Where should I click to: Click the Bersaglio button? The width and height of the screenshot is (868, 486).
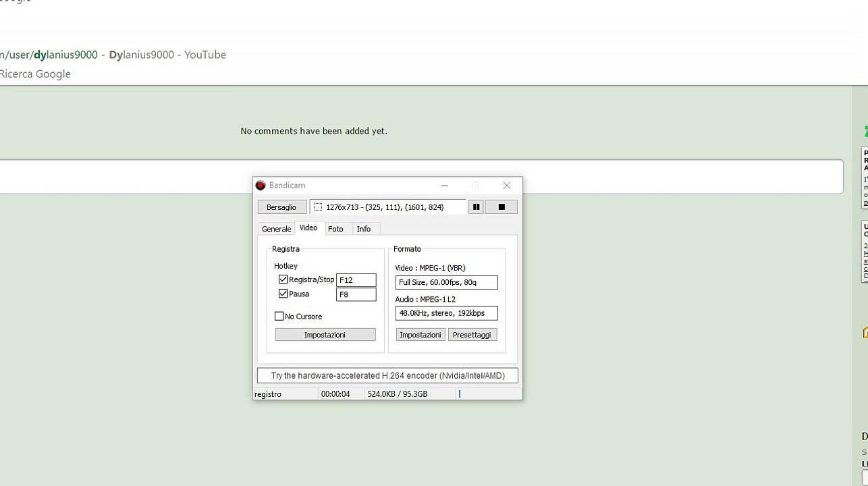[281, 207]
